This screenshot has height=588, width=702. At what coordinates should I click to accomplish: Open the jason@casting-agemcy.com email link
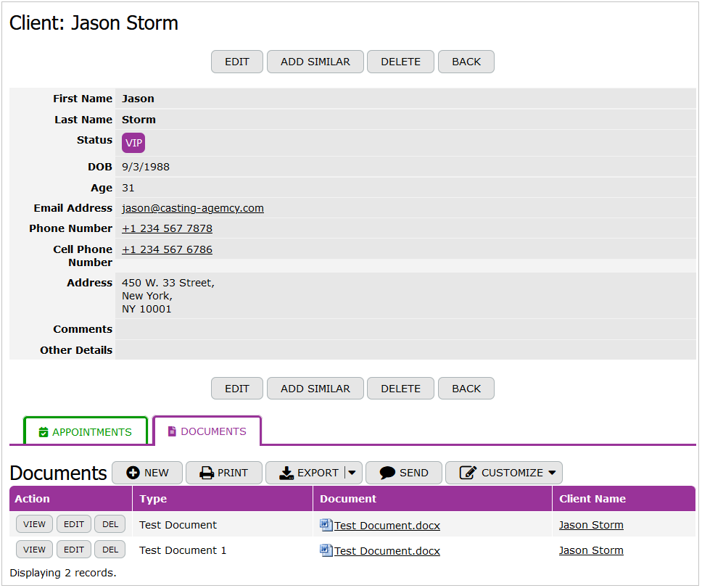click(x=193, y=208)
